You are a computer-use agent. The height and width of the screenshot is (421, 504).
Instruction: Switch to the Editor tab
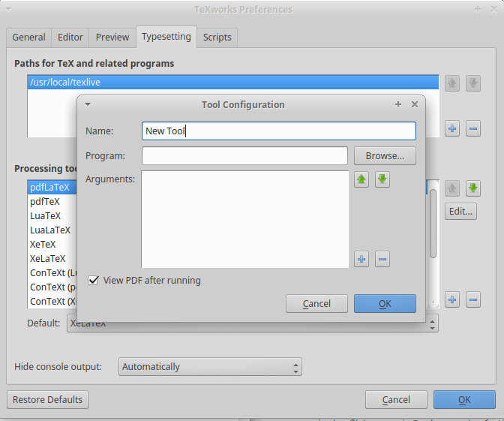pyautogui.click(x=71, y=37)
